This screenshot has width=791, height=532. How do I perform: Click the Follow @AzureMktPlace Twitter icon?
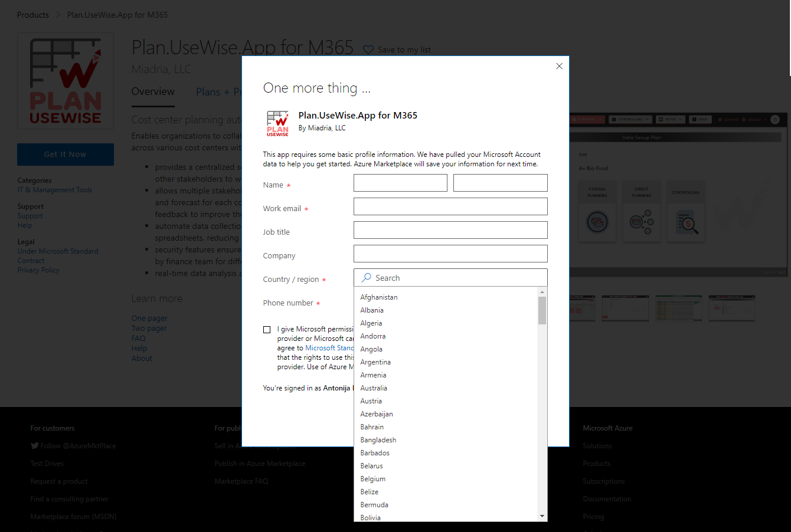pos(35,446)
